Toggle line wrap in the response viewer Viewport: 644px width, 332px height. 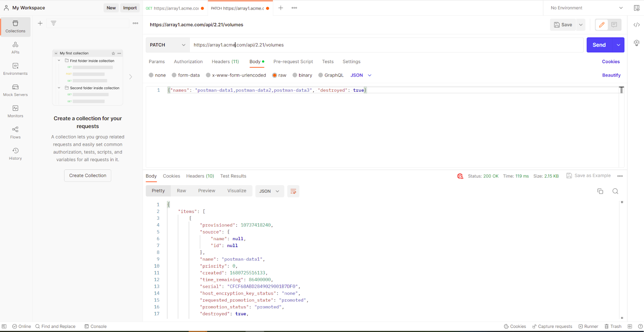293,191
